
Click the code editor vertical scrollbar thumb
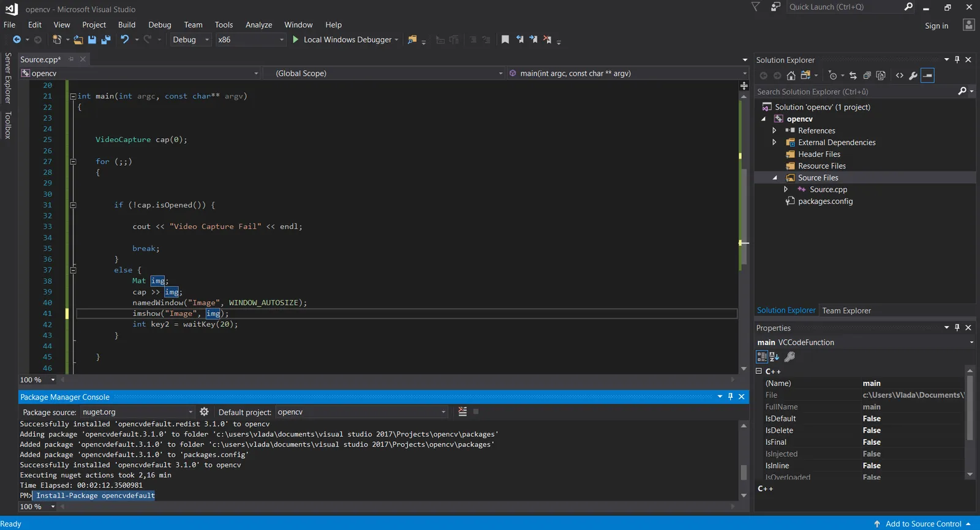coord(744,217)
